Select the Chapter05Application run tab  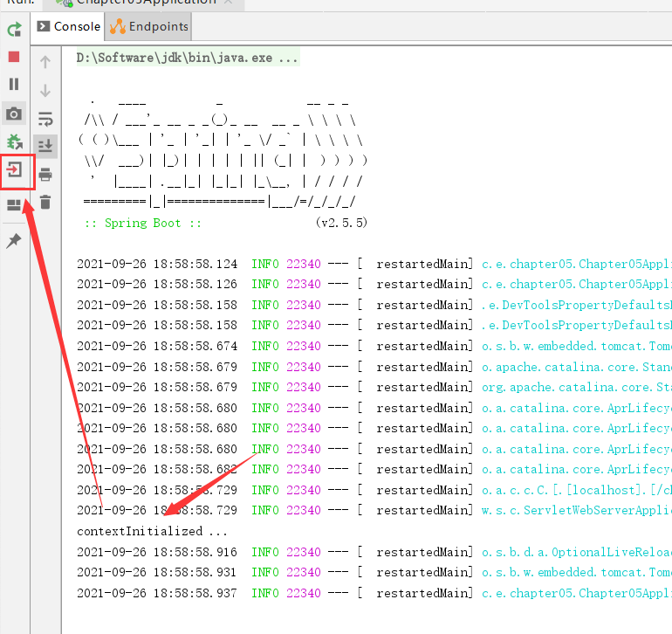coord(144,3)
